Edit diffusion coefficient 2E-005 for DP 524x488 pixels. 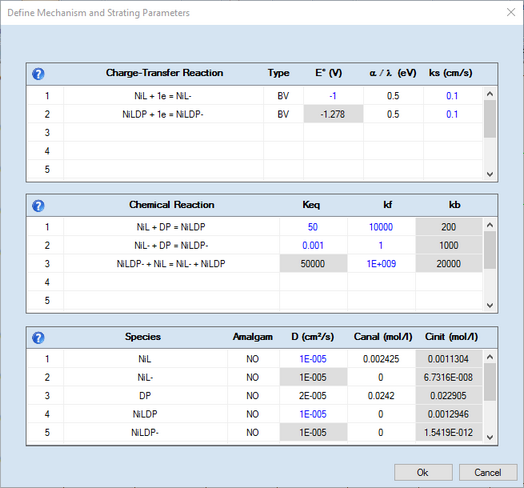(x=313, y=396)
